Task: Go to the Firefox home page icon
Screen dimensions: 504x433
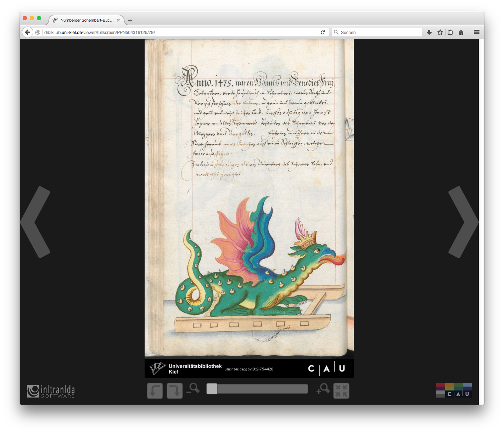Action: pyautogui.click(x=461, y=32)
